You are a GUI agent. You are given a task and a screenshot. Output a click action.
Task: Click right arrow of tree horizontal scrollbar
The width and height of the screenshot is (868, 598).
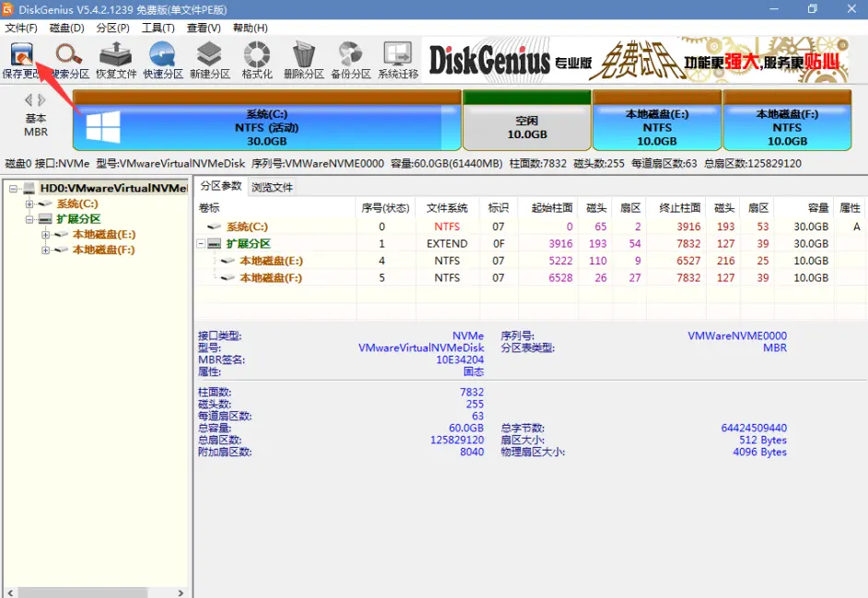tap(181, 592)
